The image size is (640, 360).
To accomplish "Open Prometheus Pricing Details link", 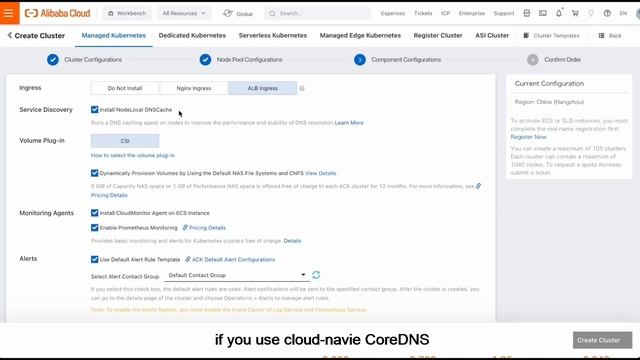I will coord(204,227).
